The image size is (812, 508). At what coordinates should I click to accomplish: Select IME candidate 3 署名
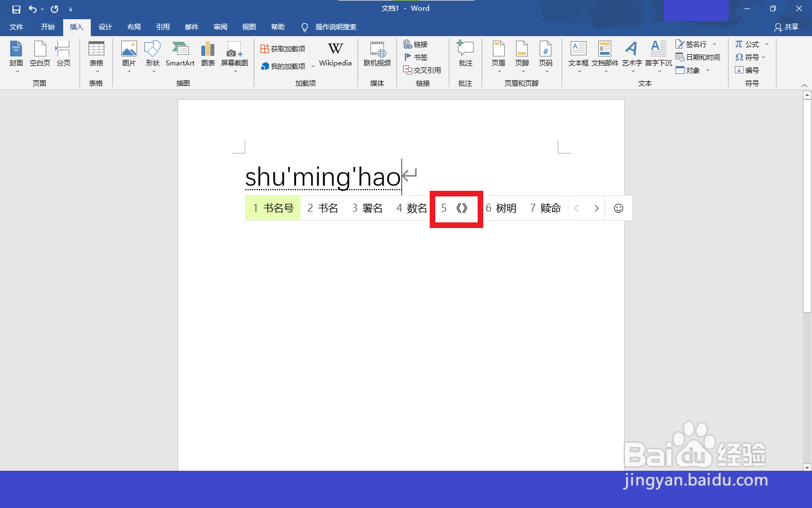click(368, 208)
